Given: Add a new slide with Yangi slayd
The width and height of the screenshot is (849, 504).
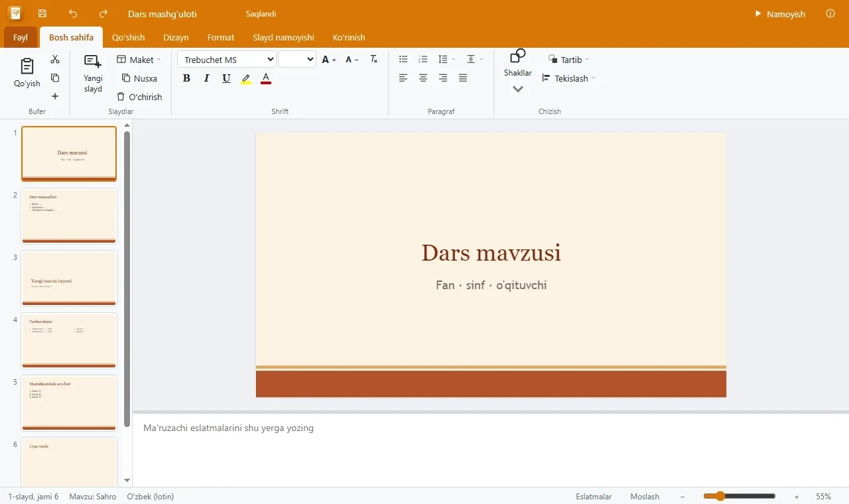Looking at the screenshot, I should tap(93, 74).
